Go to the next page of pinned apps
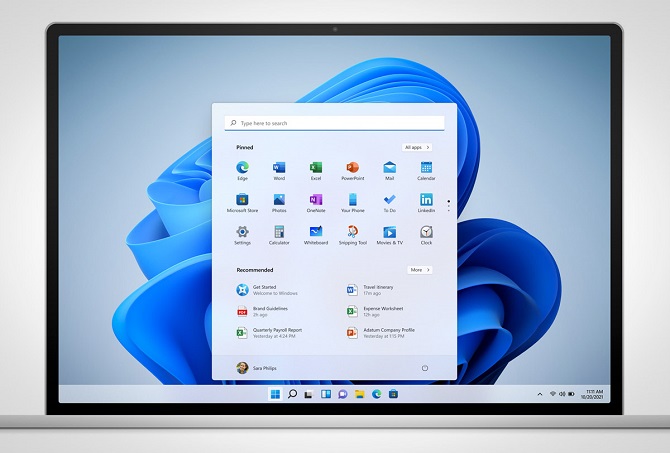 click(x=448, y=207)
